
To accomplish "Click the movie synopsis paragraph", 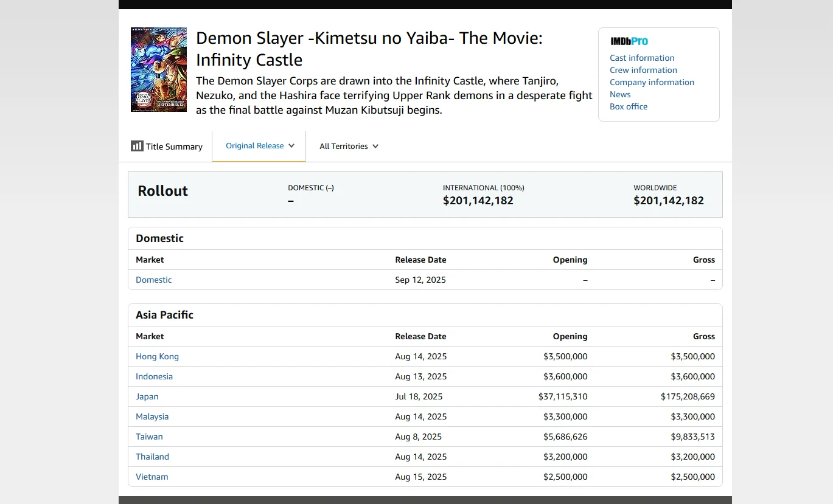I will tap(394, 95).
